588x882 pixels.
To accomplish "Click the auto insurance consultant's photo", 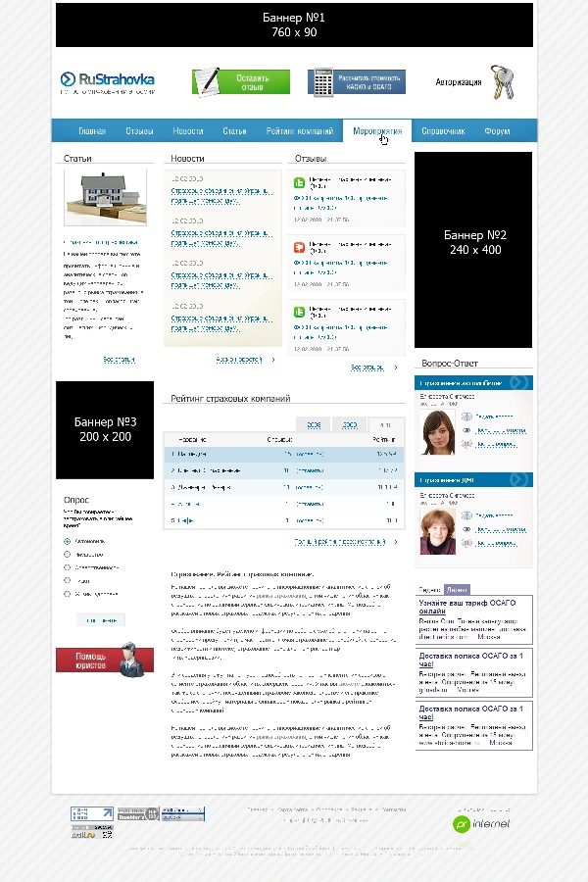I will pyautogui.click(x=438, y=432).
